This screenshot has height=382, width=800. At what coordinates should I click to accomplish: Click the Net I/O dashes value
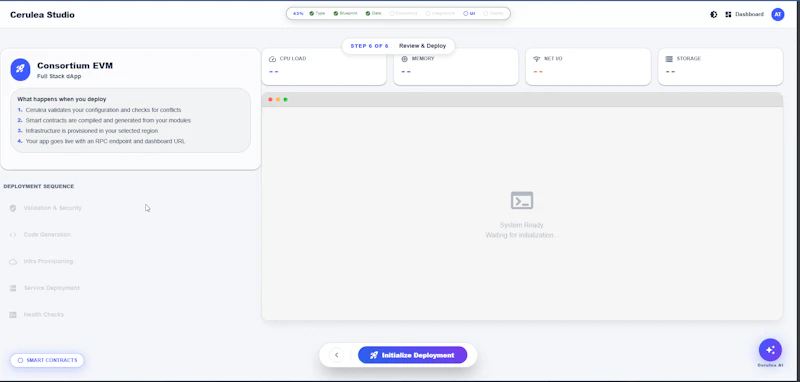(538, 71)
